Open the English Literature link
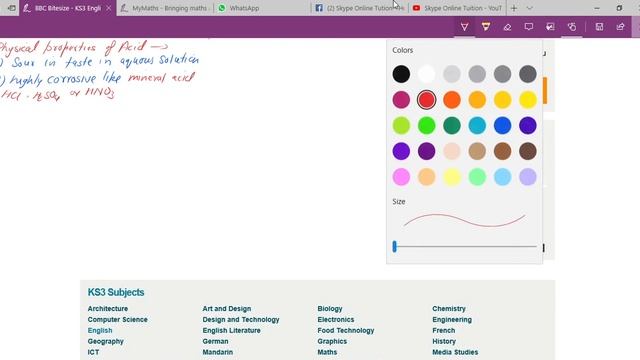The height and width of the screenshot is (360, 640). click(x=231, y=331)
